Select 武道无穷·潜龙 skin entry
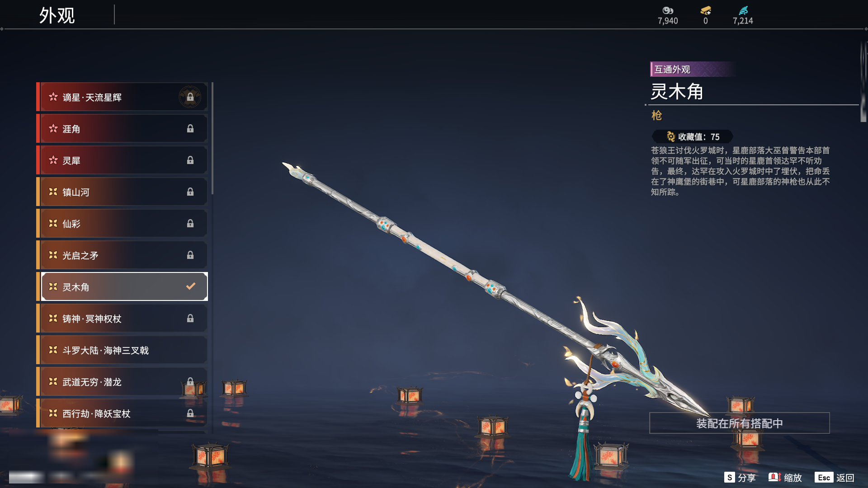 122,382
